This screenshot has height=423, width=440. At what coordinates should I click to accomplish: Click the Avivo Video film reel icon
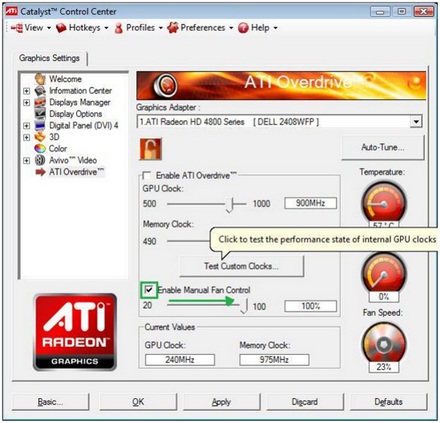pyautogui.click(x=40, y=160)
